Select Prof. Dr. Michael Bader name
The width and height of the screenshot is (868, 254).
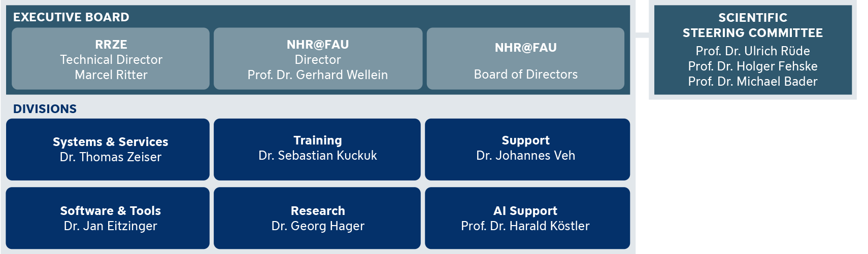coord(753,82)
